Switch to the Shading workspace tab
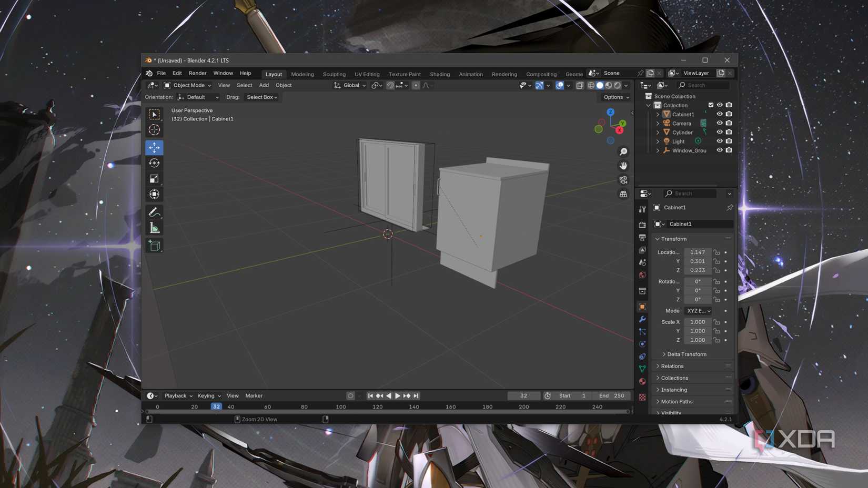 point(440,74)
